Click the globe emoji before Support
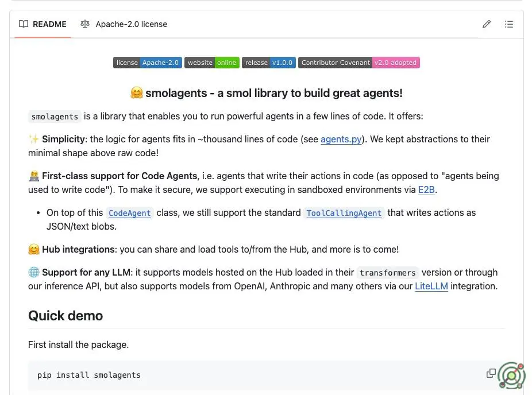The height and width of the screenshot is (395, 532). (34, 272)
